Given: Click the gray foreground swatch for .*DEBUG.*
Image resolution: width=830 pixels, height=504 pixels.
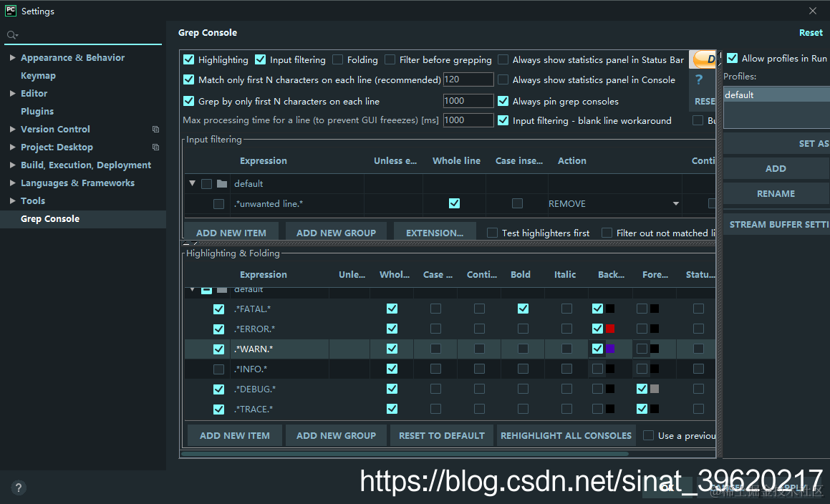Looking at the screenshot, I should (x=655, y=389).
